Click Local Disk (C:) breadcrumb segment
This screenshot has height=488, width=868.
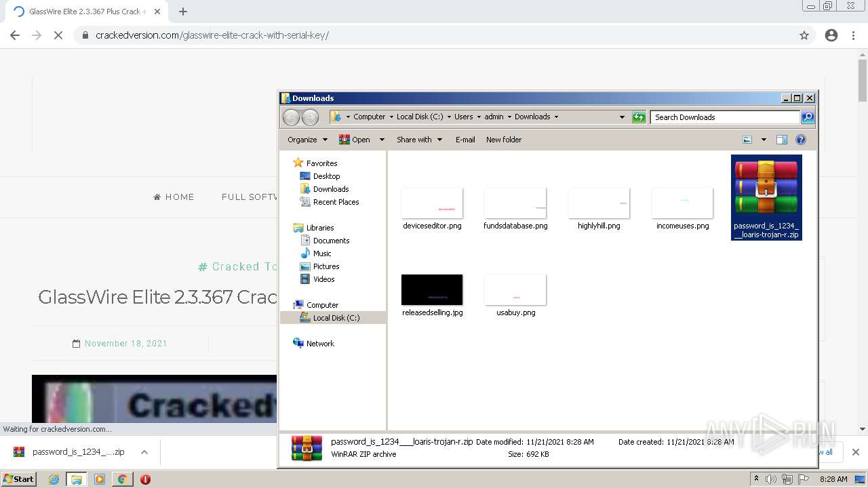(x=420, y=117)
